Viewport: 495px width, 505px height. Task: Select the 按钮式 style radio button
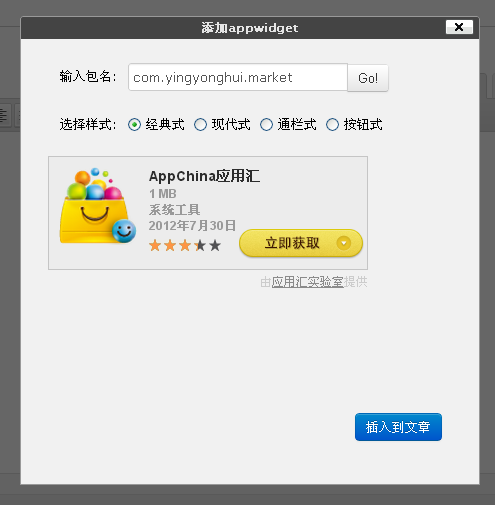332,125
